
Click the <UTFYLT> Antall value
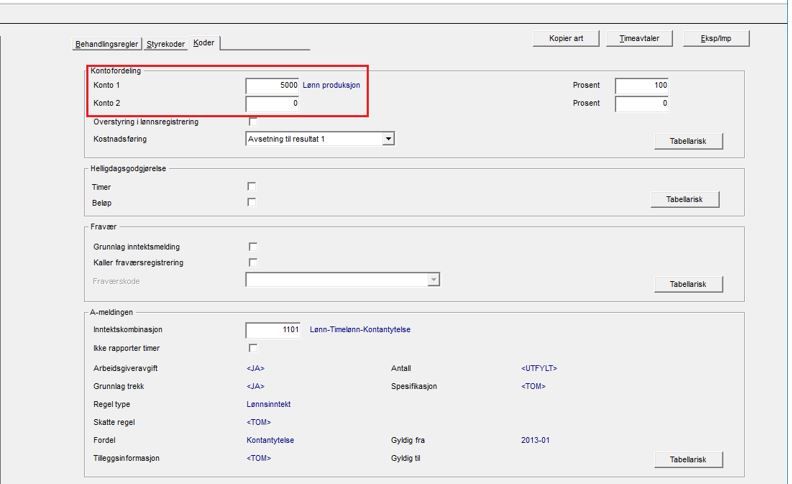point(539,368)
